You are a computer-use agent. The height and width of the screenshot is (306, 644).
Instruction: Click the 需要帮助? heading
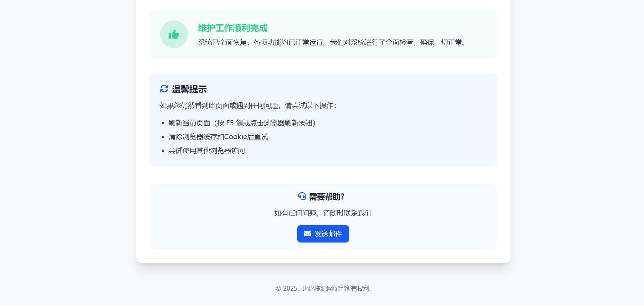point(327,197)
